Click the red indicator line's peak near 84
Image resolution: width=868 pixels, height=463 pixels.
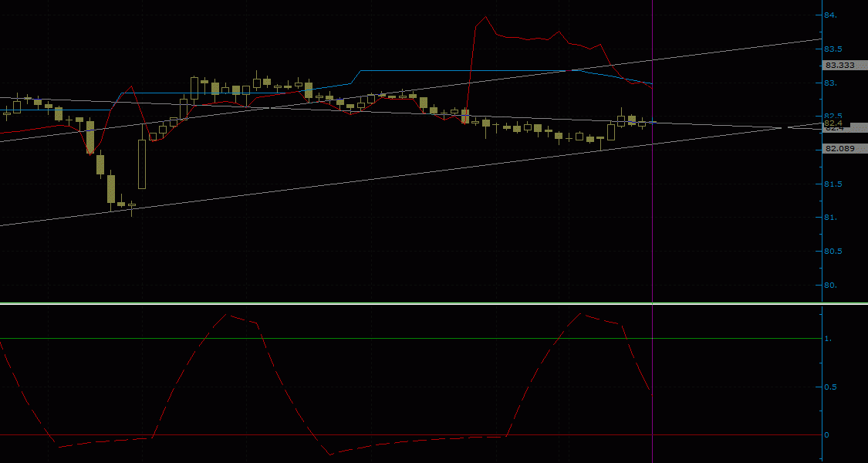(x=485, y=17)
